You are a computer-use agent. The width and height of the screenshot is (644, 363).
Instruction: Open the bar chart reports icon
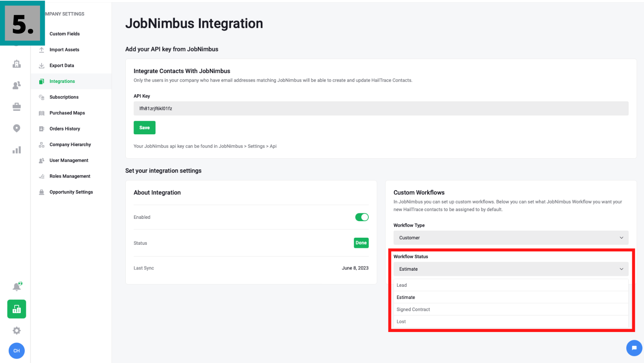(x=16, y=150)
